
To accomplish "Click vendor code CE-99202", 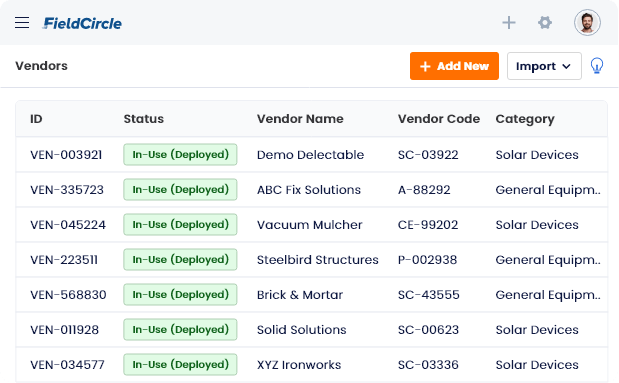I will (428, 225).
